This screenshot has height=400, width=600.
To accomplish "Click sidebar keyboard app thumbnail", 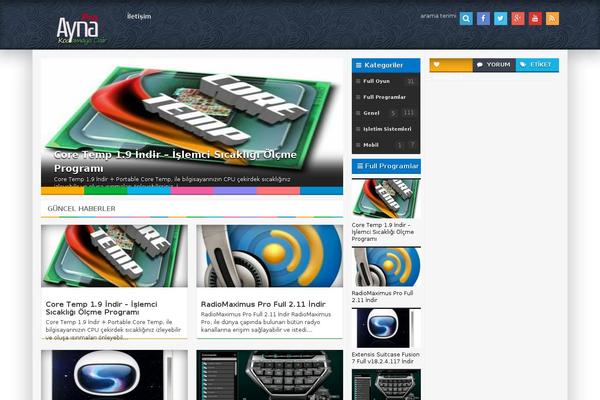I will click(386, 385).
